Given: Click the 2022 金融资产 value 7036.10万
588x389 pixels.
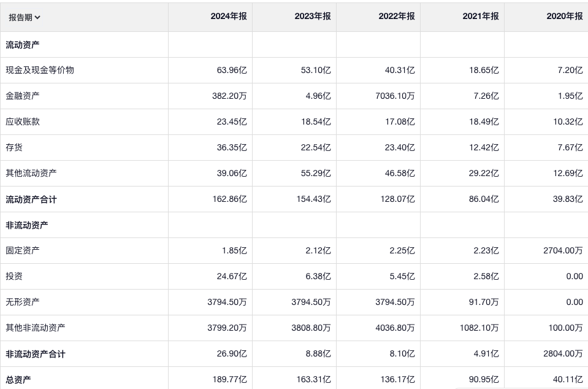Looking at the screenshot, I should (393, 96).
